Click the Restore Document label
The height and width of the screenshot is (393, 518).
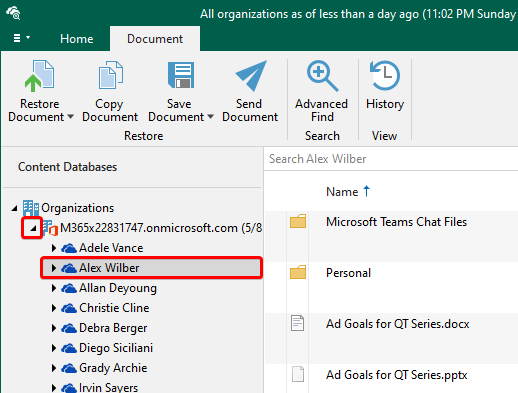coord(36,110)
